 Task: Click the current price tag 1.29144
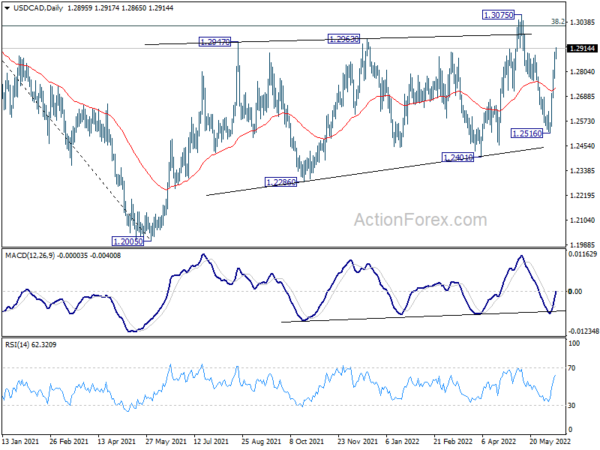point(582,48)
